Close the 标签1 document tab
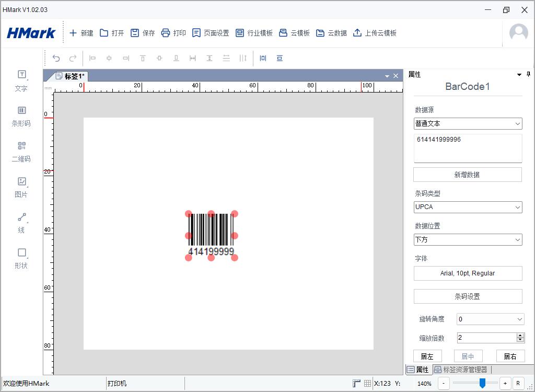The image size is (535, 392). point(396,76)
